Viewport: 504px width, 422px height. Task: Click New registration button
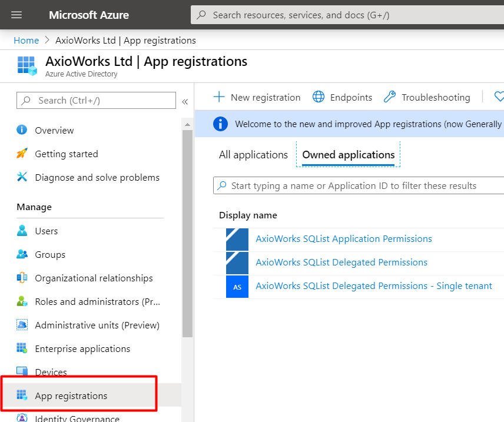pyautogui.click(x=257, y=97)
